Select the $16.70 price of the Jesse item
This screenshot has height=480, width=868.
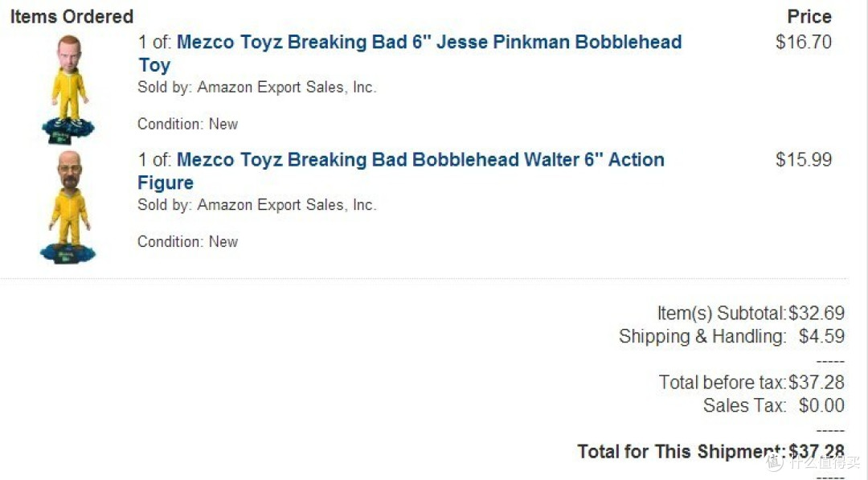click(804, 42)
